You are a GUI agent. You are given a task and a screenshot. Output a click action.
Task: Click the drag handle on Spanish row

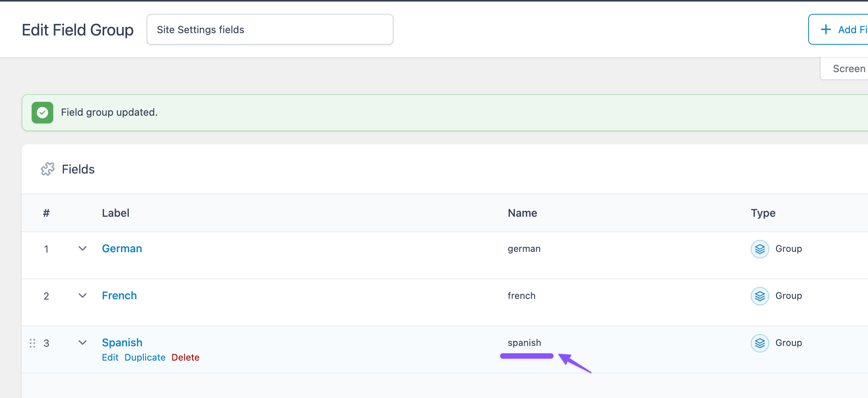point(32,343)
